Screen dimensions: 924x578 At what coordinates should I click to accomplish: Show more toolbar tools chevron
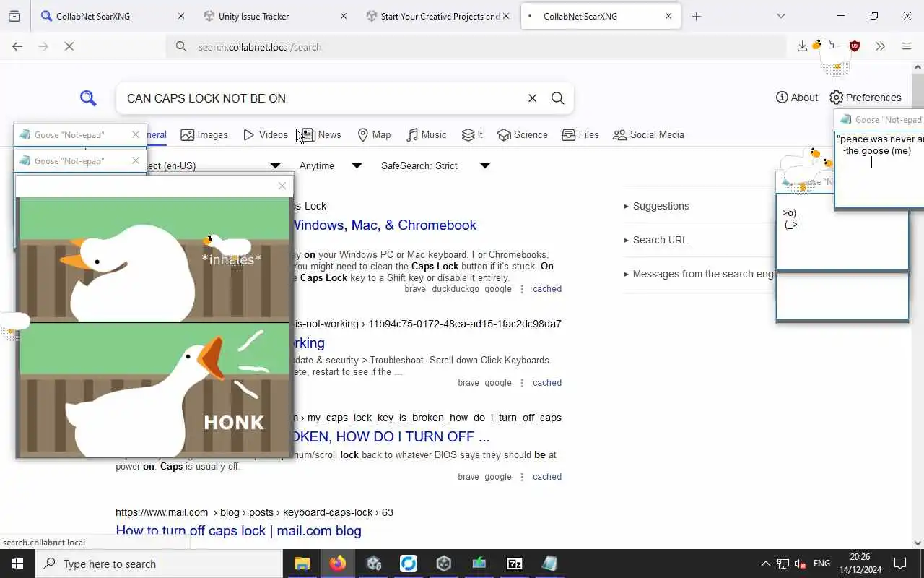pyautogui.click(x=880, y=46)
